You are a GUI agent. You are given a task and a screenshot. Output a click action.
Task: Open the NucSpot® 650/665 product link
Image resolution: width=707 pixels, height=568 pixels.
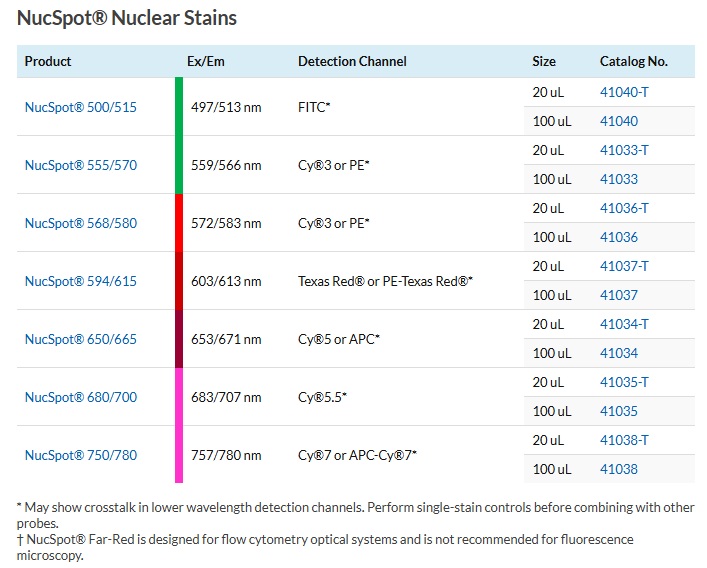(81, 339)
